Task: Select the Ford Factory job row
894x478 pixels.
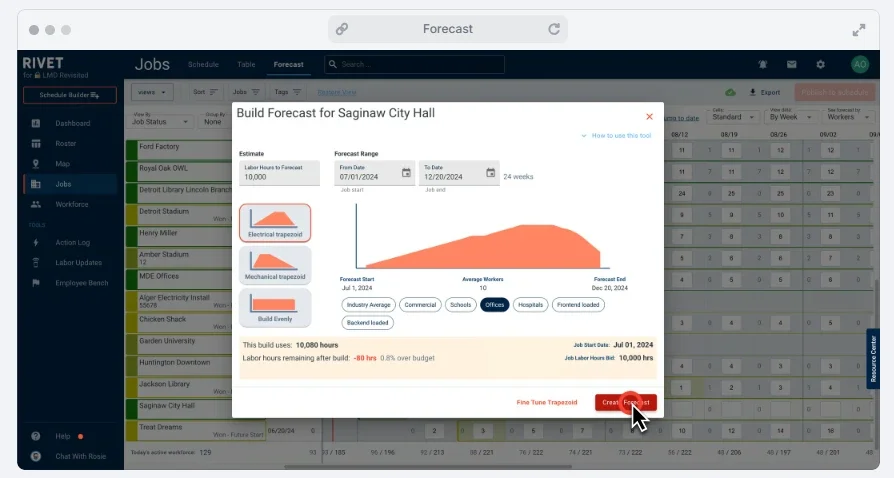Action: click(x=179, y=151)
